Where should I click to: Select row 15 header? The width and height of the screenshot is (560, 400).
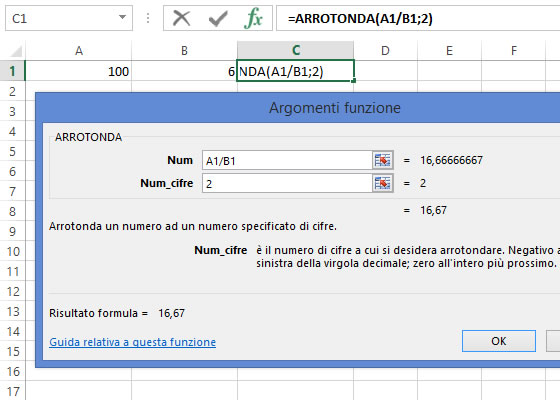pyautogui.click(x=12, y=351)
